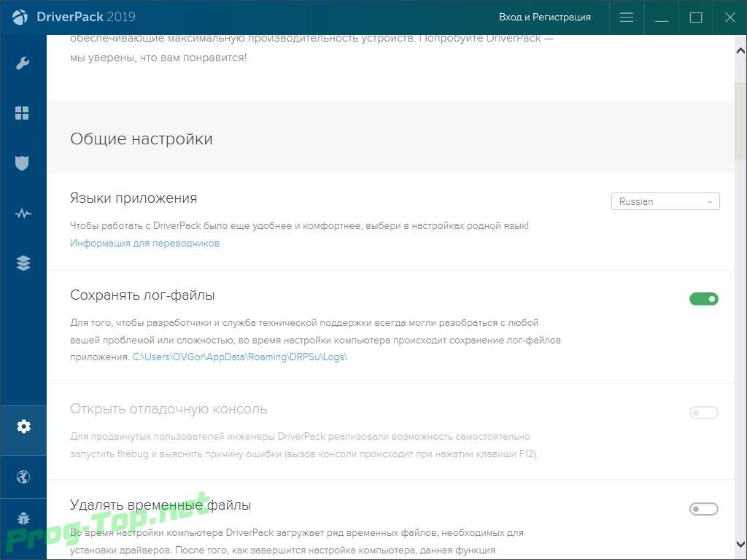Click the 'Открыть отладочную консоль' label
This screenshot has height=560, width=747.
coord(169,410)
